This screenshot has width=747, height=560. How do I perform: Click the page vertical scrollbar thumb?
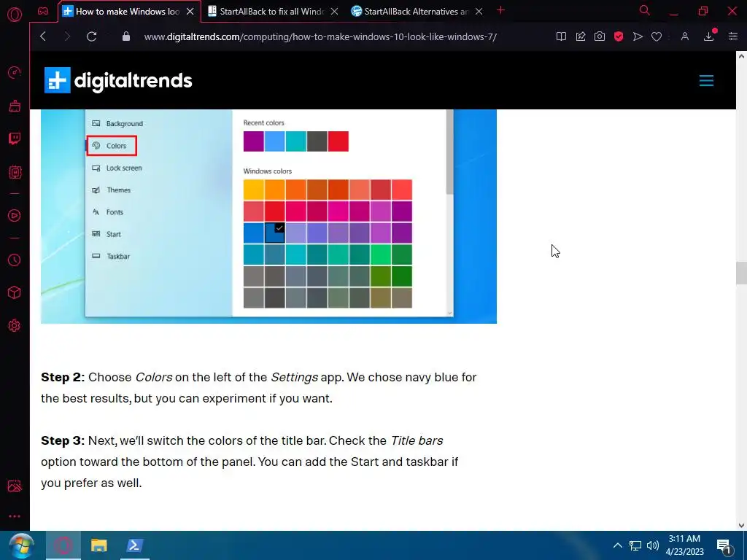pyautogui.click(x=741, y=273)
